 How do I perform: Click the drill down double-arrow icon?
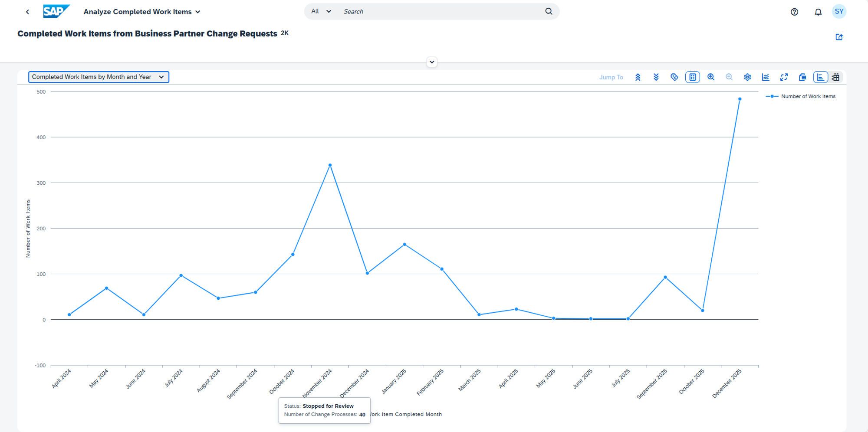(x=656, y=77)
